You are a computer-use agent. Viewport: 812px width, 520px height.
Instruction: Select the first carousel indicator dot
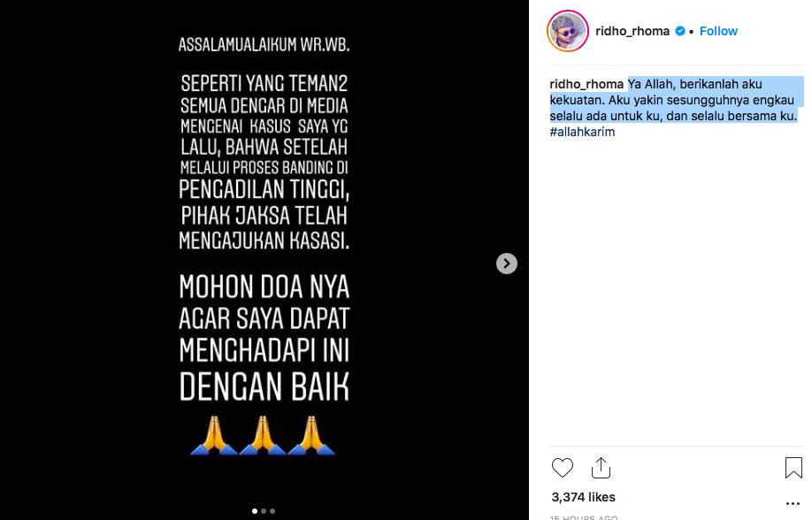coord(254,511)
